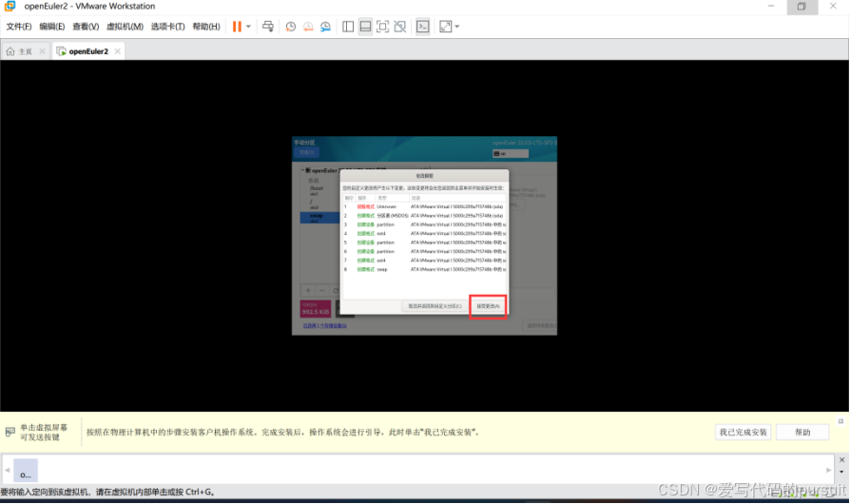Select row 7 ext4 entry
Viewport: 850px width, 504px height.
[424, 261]
